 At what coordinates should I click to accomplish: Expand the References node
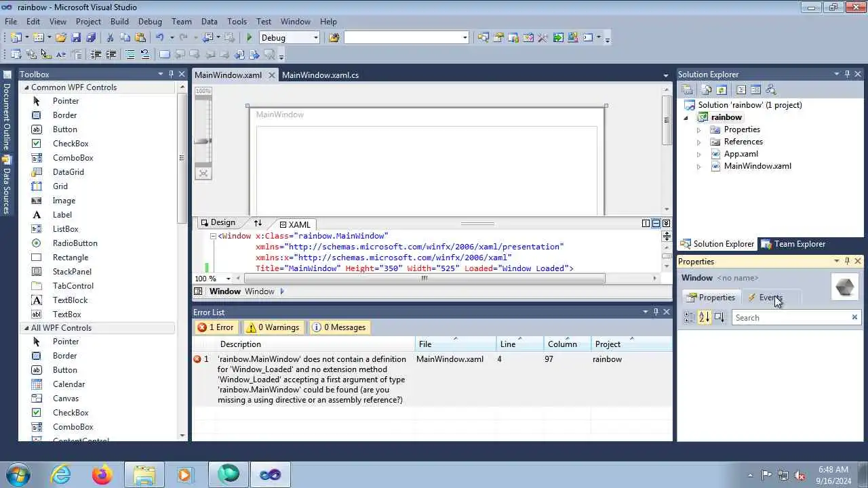pyautogui.click(x=699, y=142)
